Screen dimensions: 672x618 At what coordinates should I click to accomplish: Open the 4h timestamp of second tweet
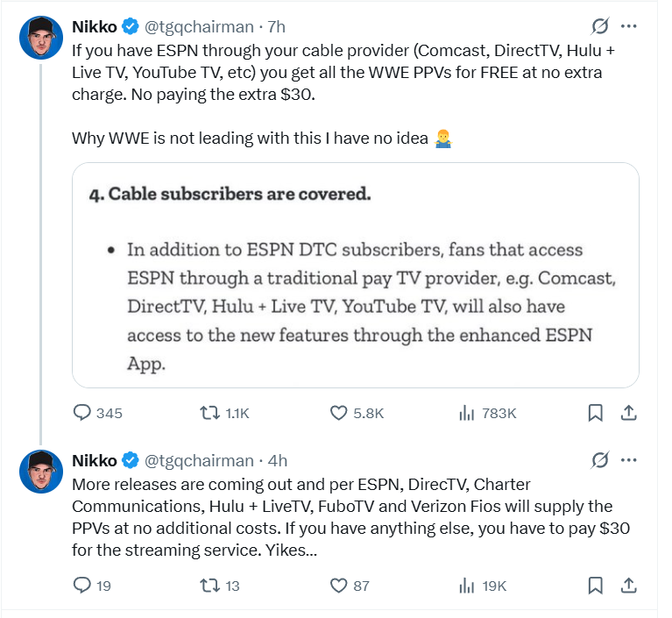coord(277,461)
